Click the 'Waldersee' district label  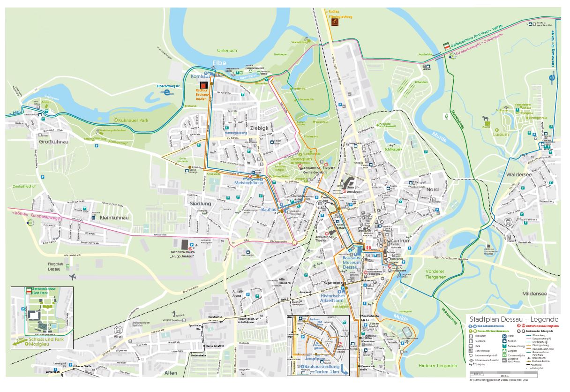click(x=519, y=174)
